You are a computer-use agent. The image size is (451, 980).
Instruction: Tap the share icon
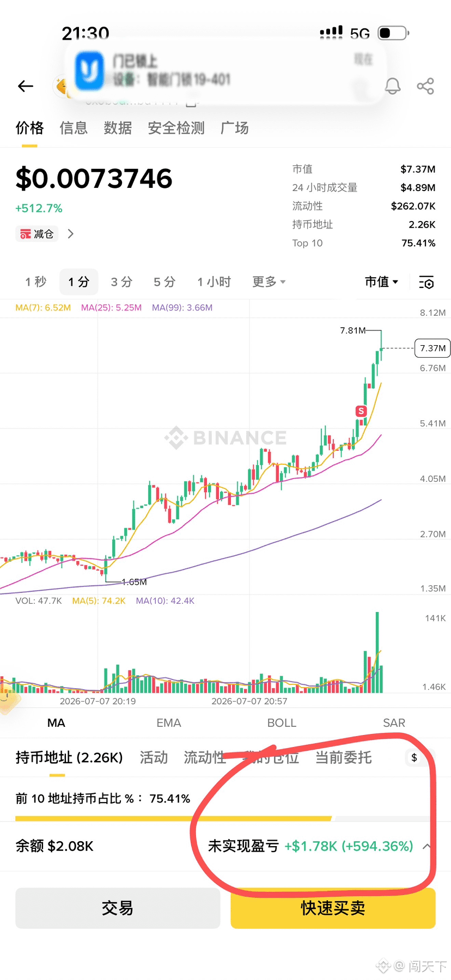coord(425,86)
